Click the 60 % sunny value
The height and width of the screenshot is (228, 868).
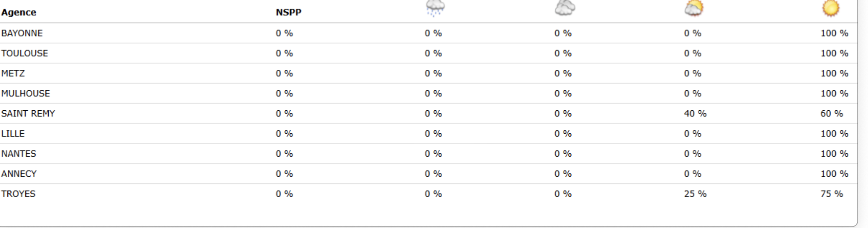(x=832, y=114)
